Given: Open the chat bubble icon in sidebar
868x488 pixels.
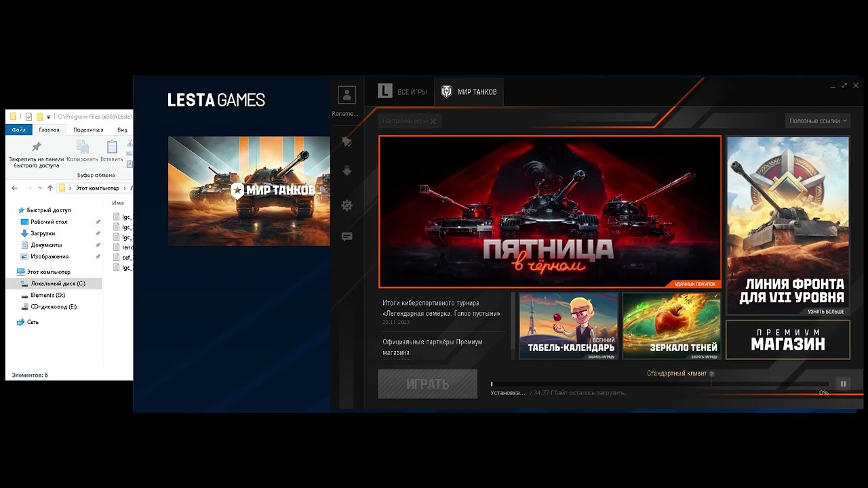Looking at the screenshot, I should [x=347, y=237].
